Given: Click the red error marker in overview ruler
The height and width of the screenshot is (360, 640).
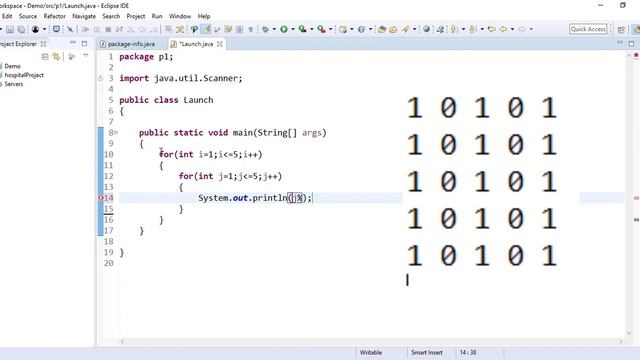Looking at the screenshot, I should coord(636,55).
